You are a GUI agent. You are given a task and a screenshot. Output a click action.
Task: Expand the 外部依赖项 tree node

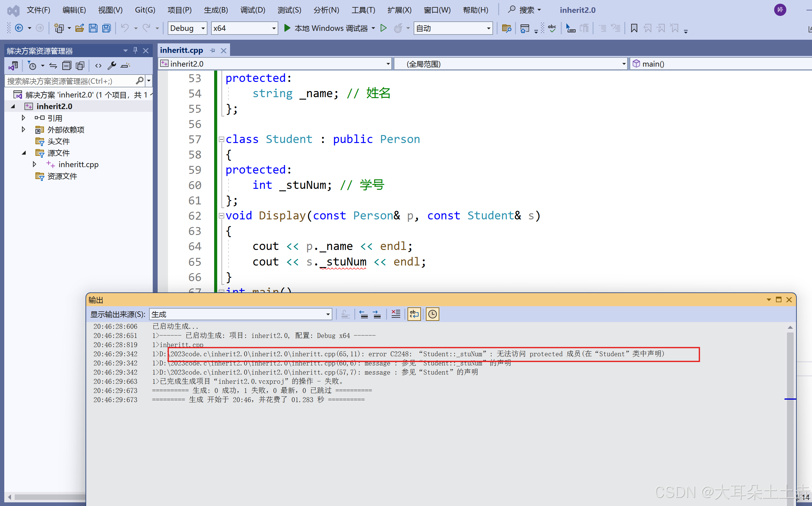point(24,130)
